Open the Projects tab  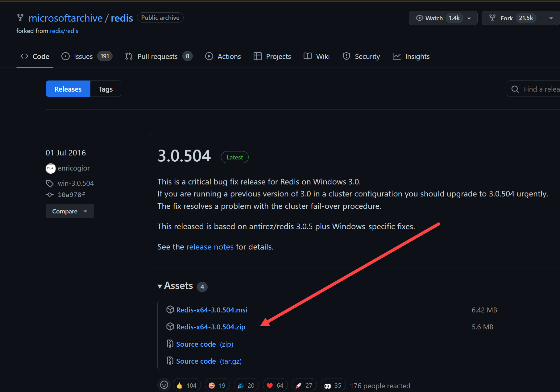point(272,56)
